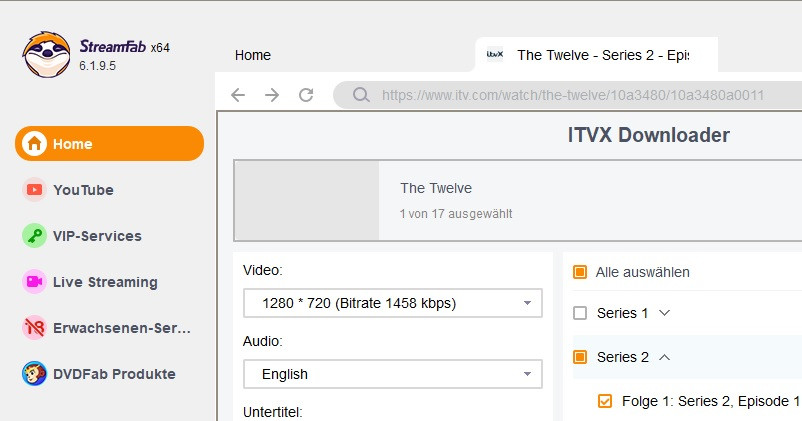Image resolution: width=802 pixels, height=421 pixels.
Task: Click the 18+ adult services icon
Action: coord(34,328)
